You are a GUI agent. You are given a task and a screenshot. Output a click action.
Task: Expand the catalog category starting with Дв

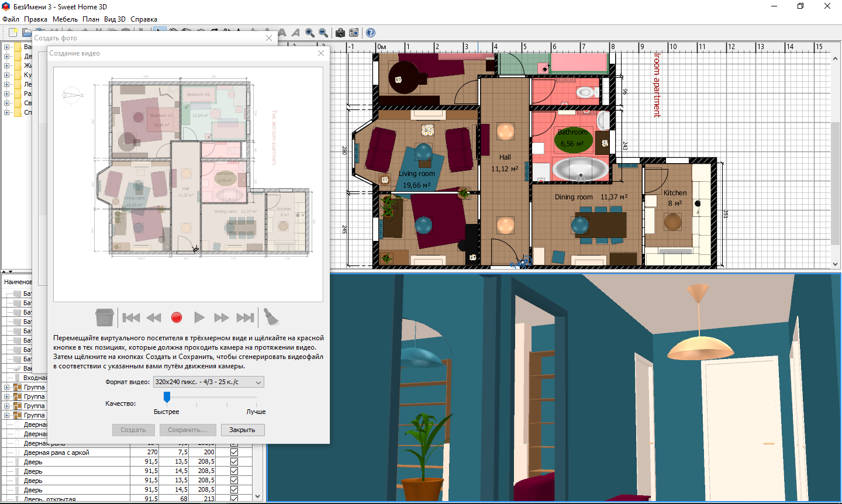[x=6, y=56]
